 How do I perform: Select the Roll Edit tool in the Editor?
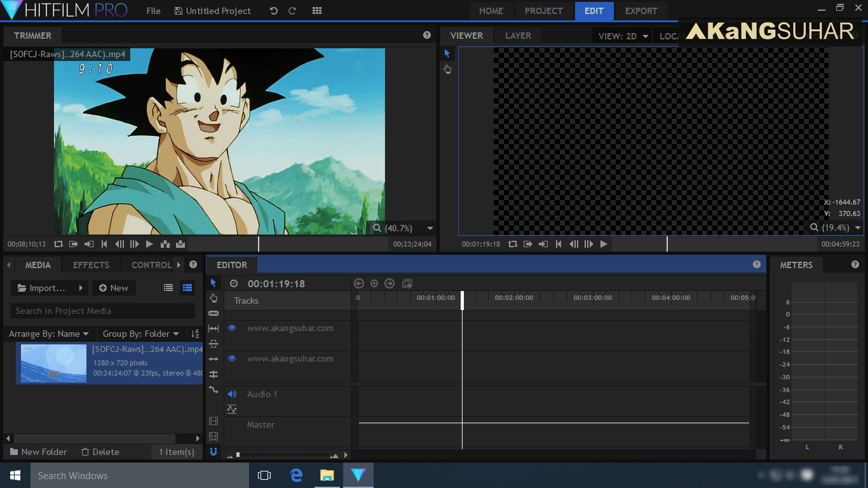[x=214, y=374]
